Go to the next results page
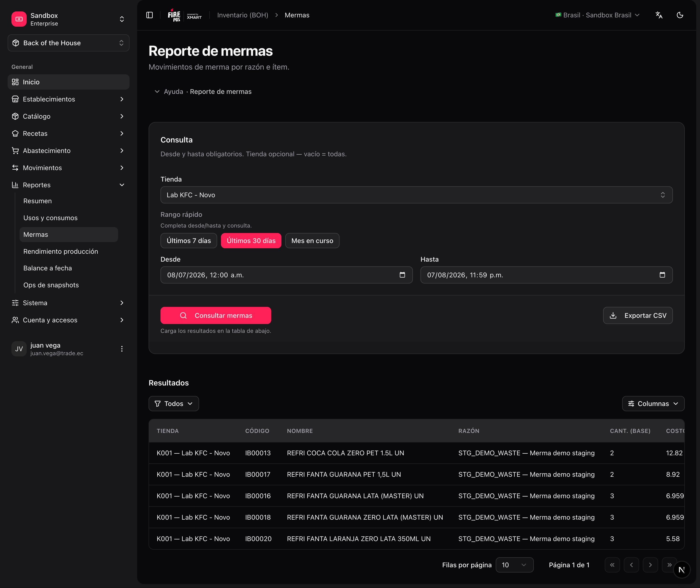Screen dimensions: 700x588 650,565
